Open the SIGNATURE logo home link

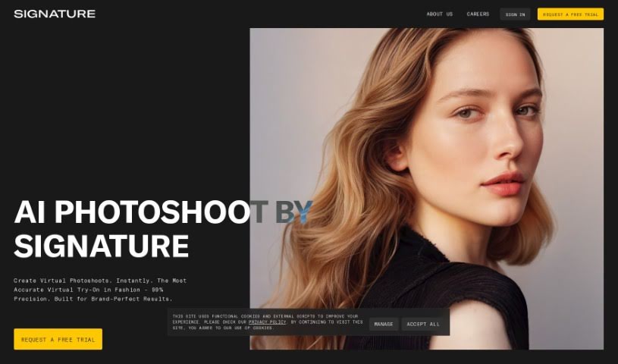coord(55,14)
